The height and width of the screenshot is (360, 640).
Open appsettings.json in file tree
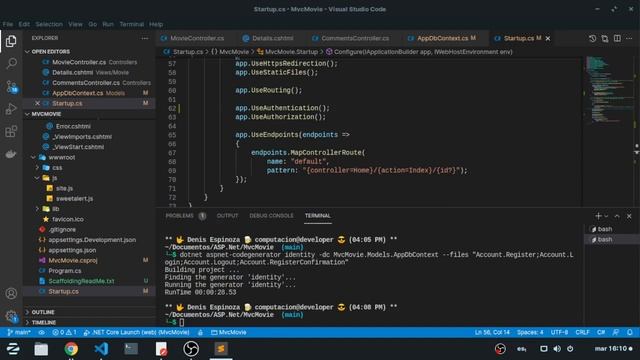tap(72, 250)
